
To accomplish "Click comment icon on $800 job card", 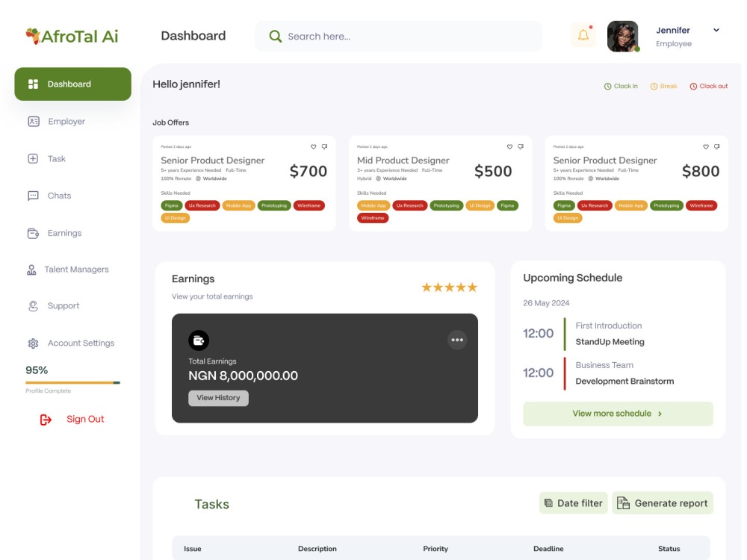I will click(717, 146).
